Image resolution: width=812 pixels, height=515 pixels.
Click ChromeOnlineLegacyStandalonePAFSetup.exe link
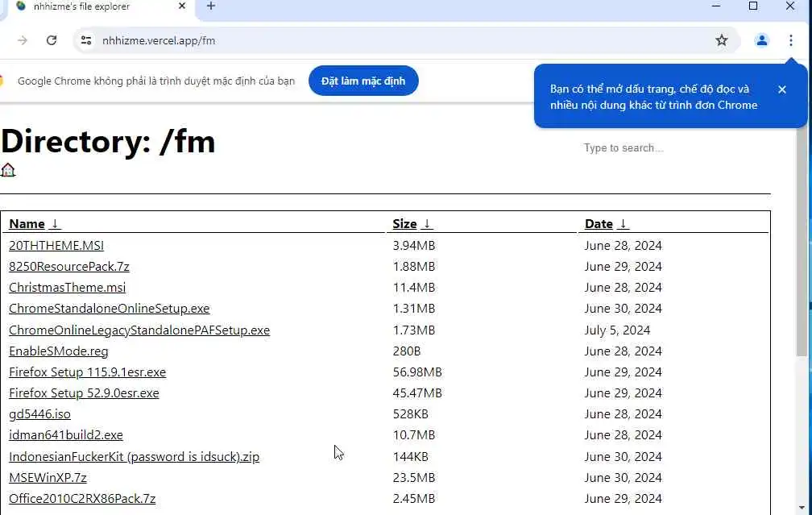(139, 330)
